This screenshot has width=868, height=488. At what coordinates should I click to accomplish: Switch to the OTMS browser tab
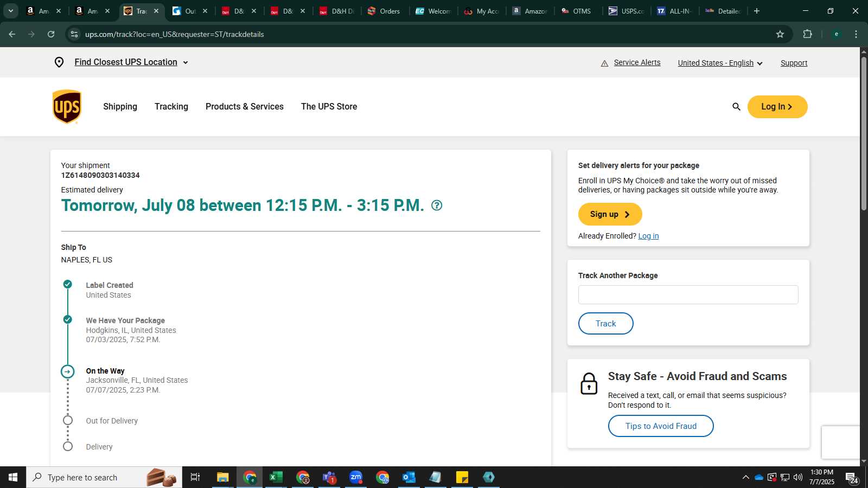[x=577, y=11]
